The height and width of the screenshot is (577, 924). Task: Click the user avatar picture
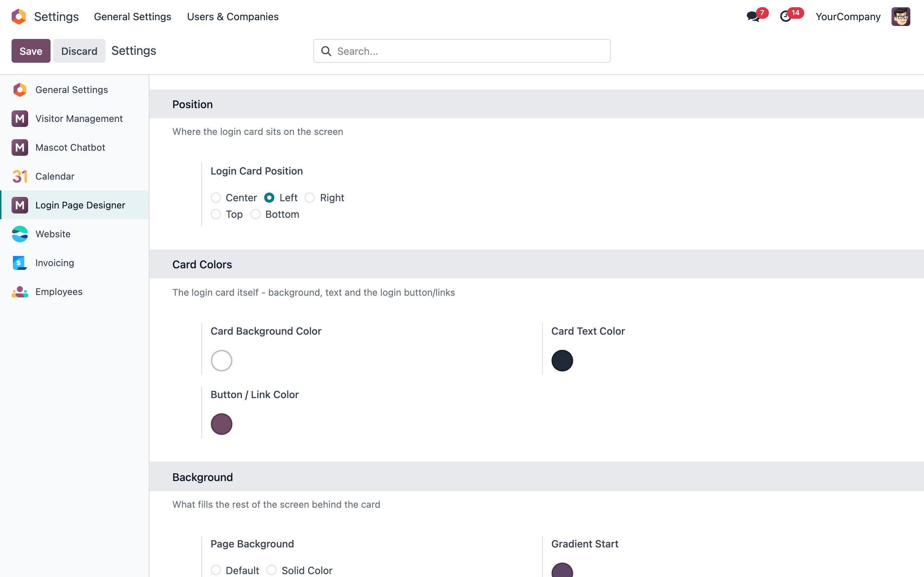901,17
